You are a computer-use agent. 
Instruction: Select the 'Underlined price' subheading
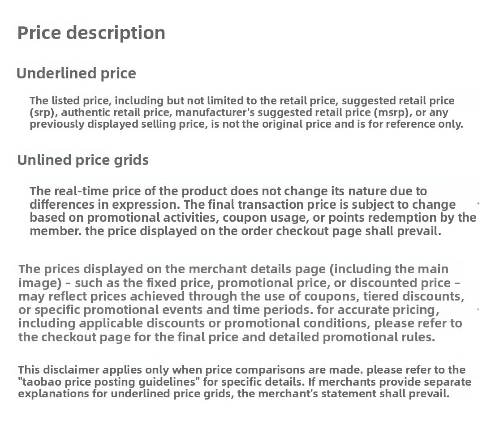76,73
